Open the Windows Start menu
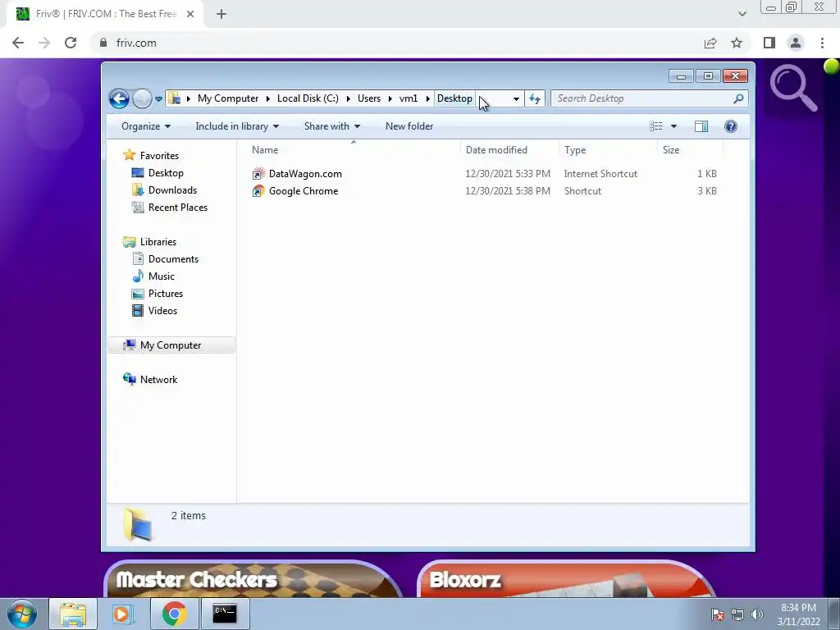 click(x=22, y=614)
